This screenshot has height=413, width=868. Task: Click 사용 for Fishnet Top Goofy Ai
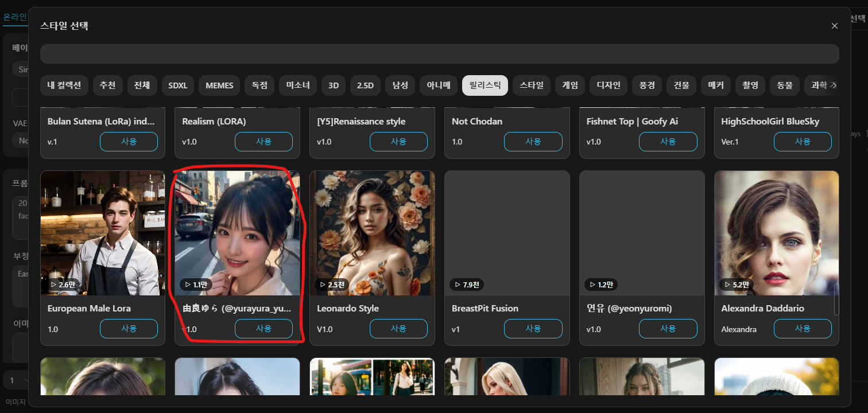point(668,142)
